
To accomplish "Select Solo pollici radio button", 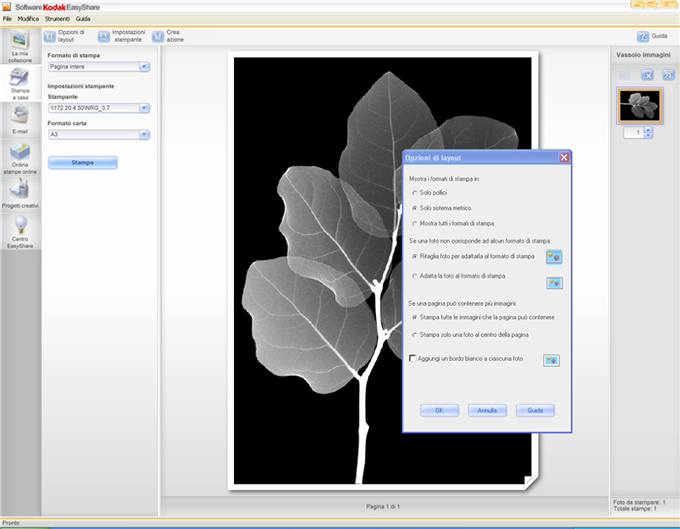I will tap(415, 193).
